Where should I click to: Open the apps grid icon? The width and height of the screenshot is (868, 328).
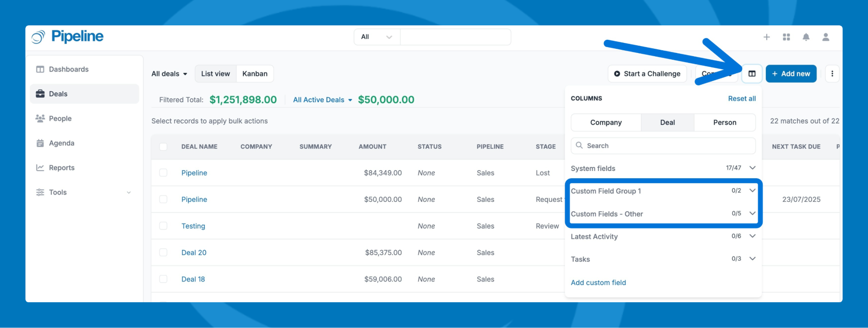pyautogui.click(x=787, y=37)
